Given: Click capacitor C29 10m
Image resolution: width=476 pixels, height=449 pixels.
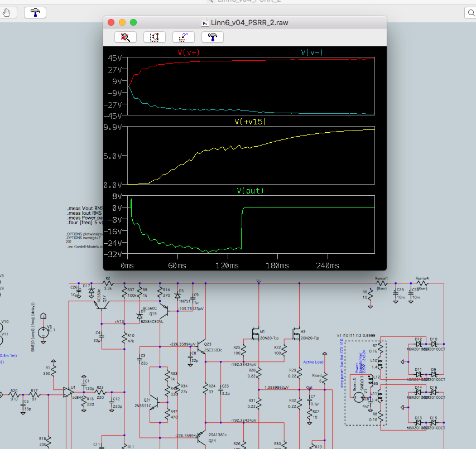Looking at the screenshot, I should (x=396, y=293).
